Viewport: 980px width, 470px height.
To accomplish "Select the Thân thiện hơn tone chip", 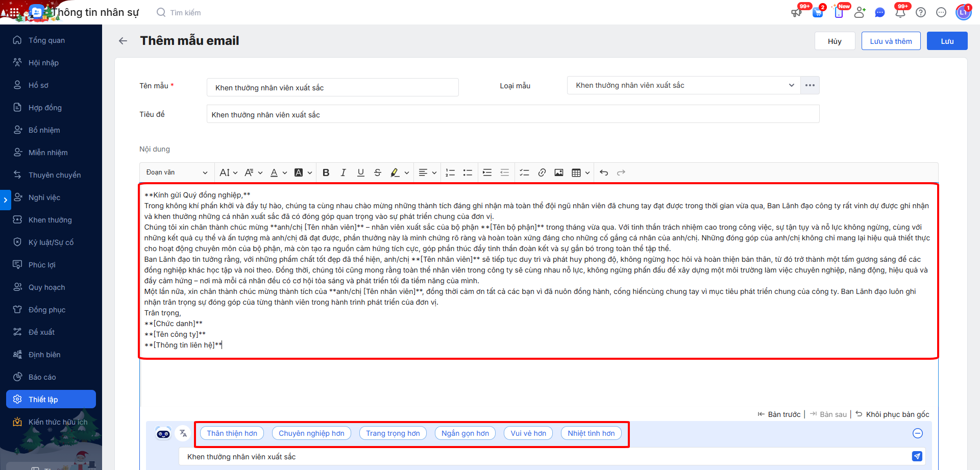I will tap(232, 433).
